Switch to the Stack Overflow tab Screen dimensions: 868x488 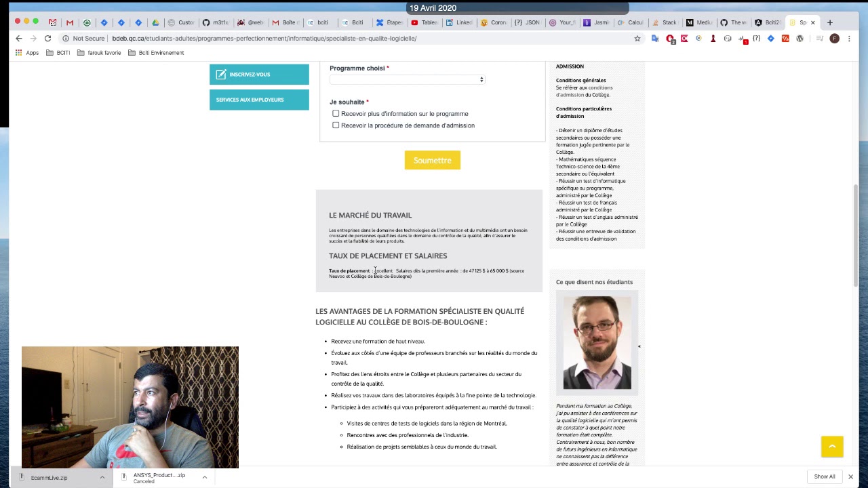click(x=665, y=22)
